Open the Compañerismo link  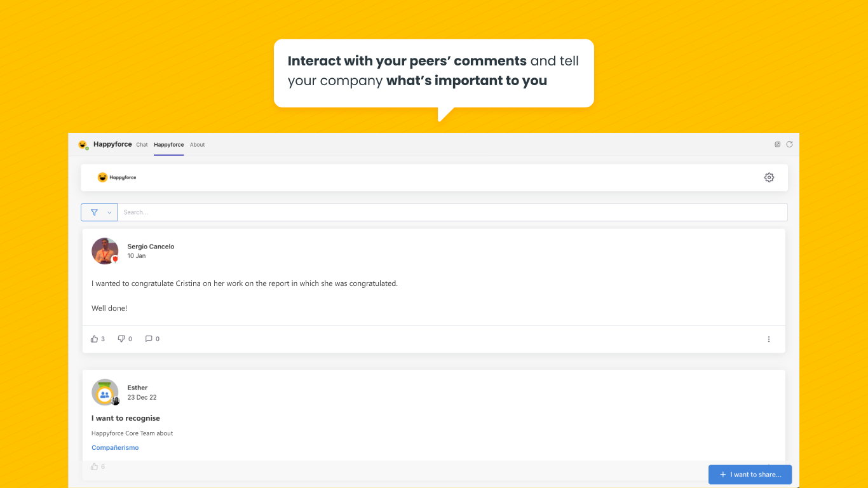tap(115, 448)
